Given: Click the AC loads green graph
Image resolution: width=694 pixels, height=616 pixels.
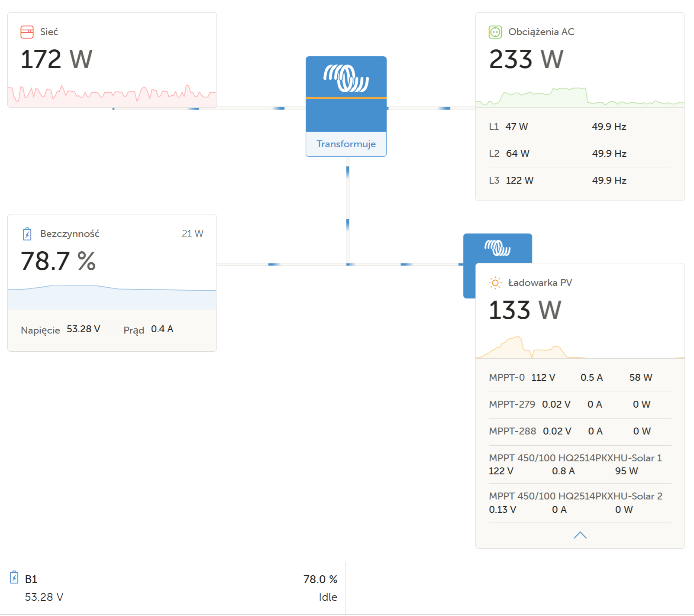Looking at the screenshot, I should tap(580, 97).
